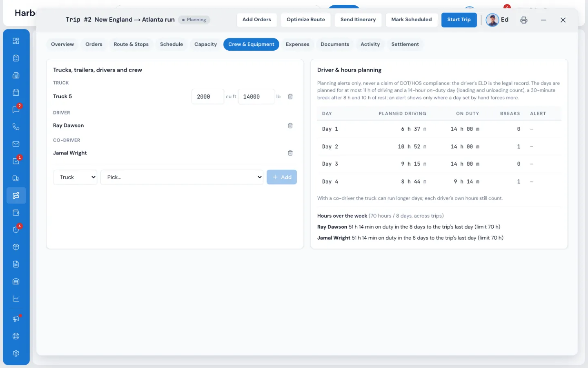Viewport: 588px width, 368px height.
Task: Open the Pick… selection dropdown
Action: click(x=182, y=177)
